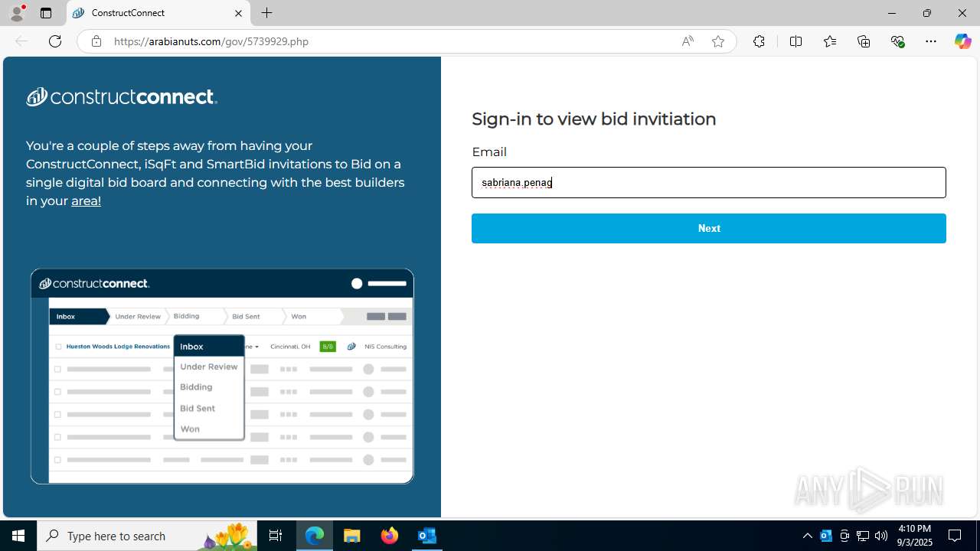Screen dimensions: 980x551
Task: Select the ConstructConnect browser tab
Action: [158, 13]
